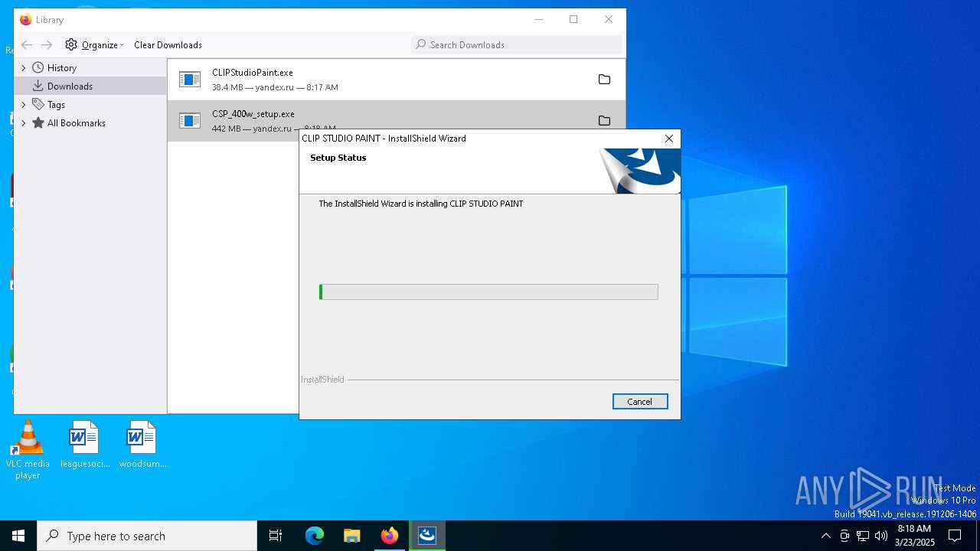Select History in the sidebar
This screenshot has height=551, width=980.
(61, 68)
